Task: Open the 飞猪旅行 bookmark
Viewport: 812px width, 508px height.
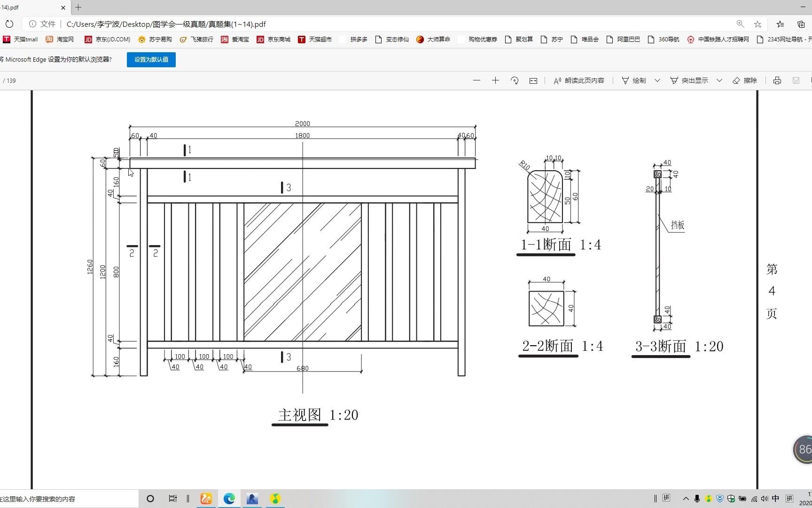Action: 196,40
